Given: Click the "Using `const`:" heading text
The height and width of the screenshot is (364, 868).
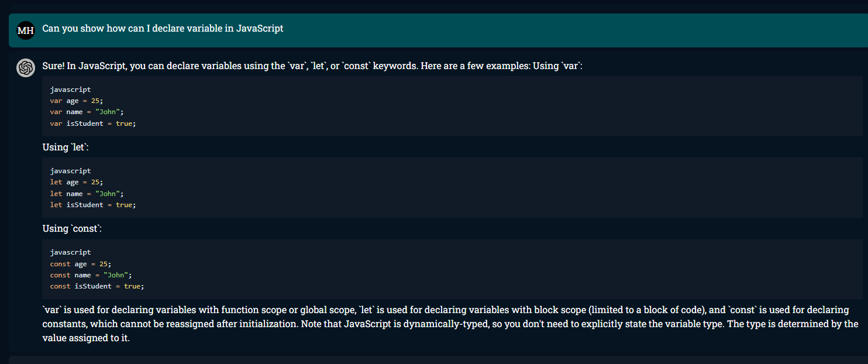Looking at the screenshot, I should pos(72,229).
